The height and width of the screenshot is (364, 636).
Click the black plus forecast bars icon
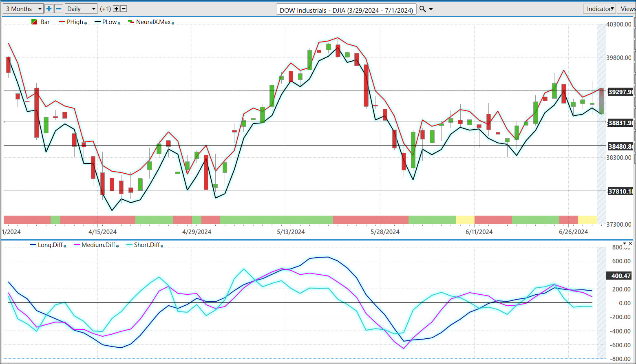tap(116, 9)
